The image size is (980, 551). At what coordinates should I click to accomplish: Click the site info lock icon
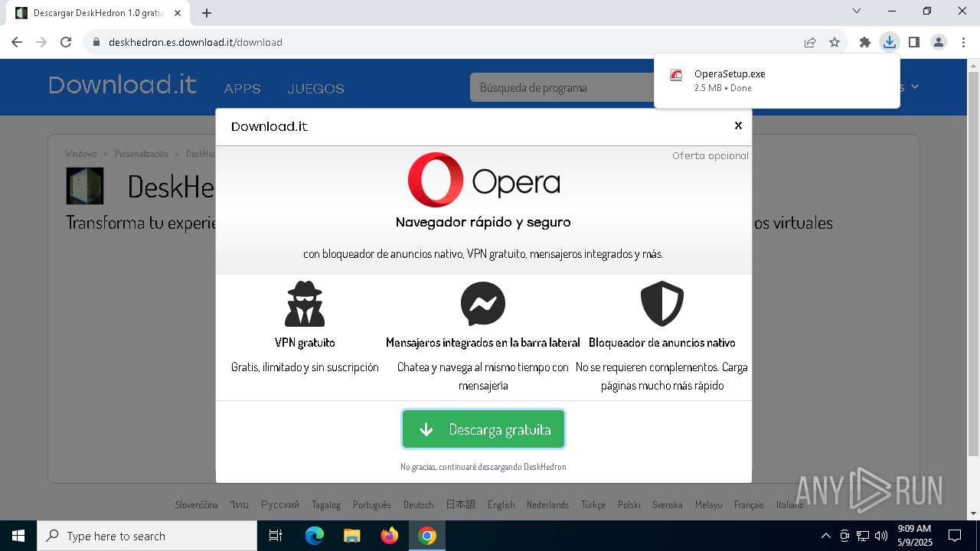click(x=96, y=42)
